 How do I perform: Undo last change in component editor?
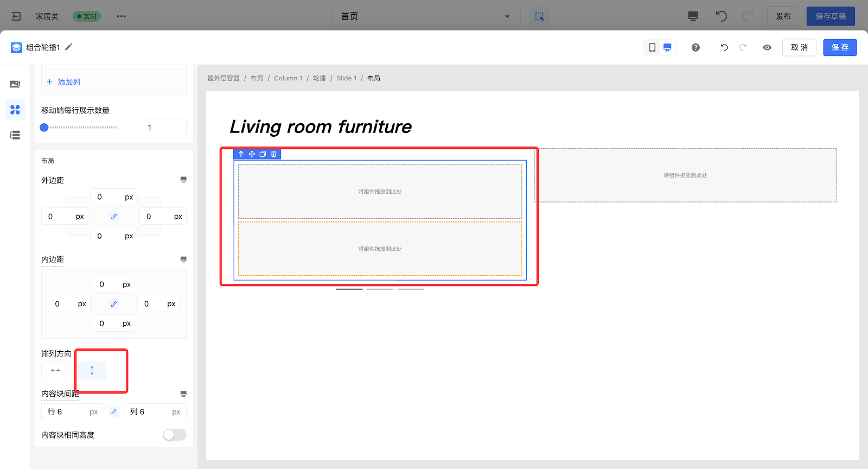pos(724,48)
